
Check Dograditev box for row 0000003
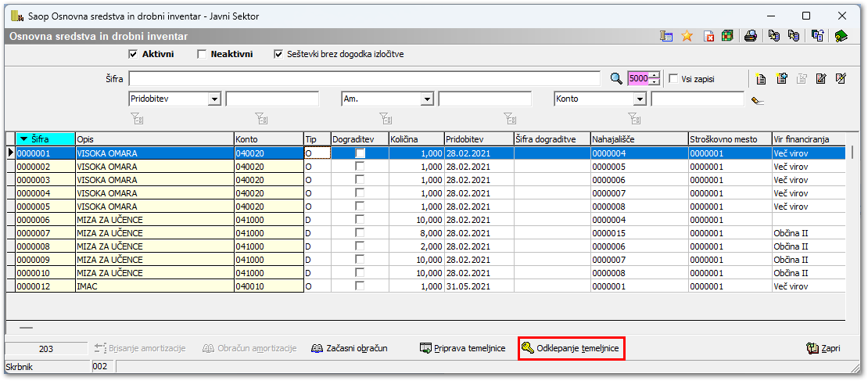click(360, 179)
